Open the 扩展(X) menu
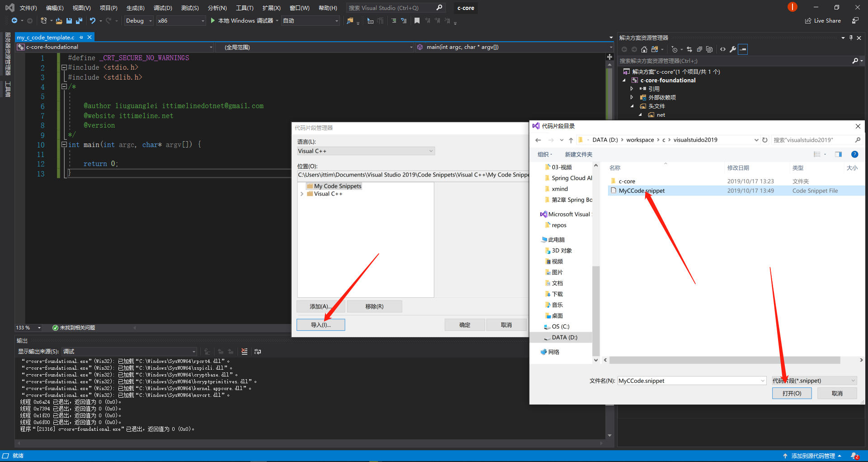 271,8
